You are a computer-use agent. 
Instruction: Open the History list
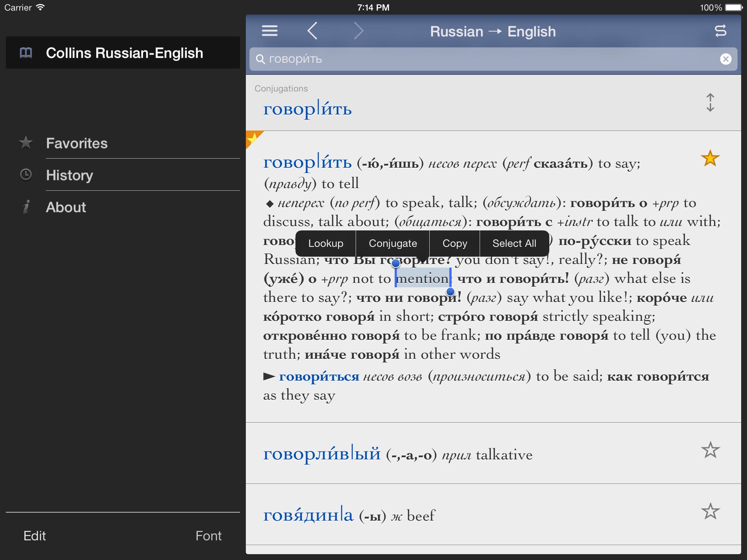(x=69, y=175)
